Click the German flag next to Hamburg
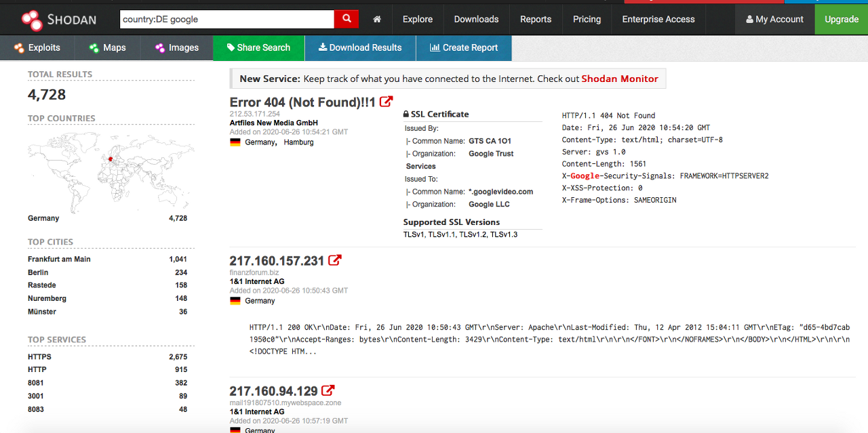 235,142
